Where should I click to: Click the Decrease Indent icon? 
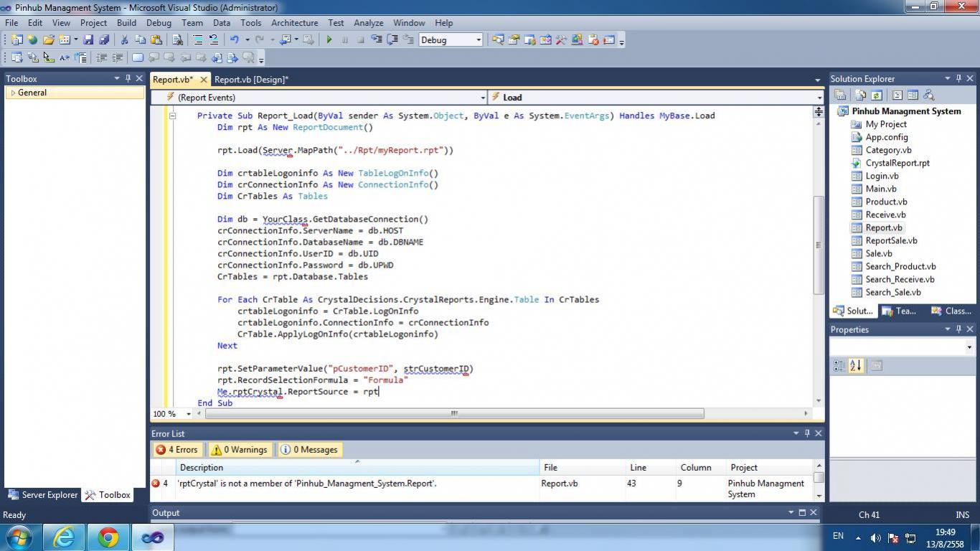click(x=102, y=58)
